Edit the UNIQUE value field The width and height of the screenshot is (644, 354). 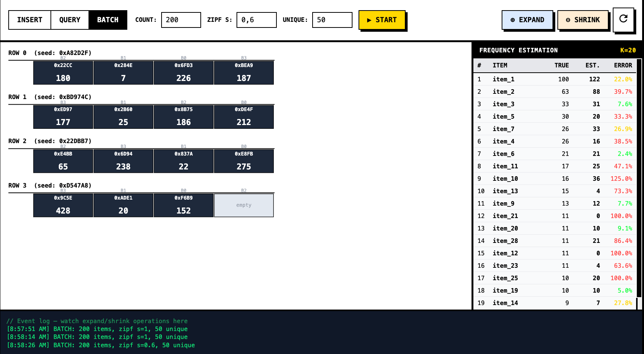coord(332,20)
